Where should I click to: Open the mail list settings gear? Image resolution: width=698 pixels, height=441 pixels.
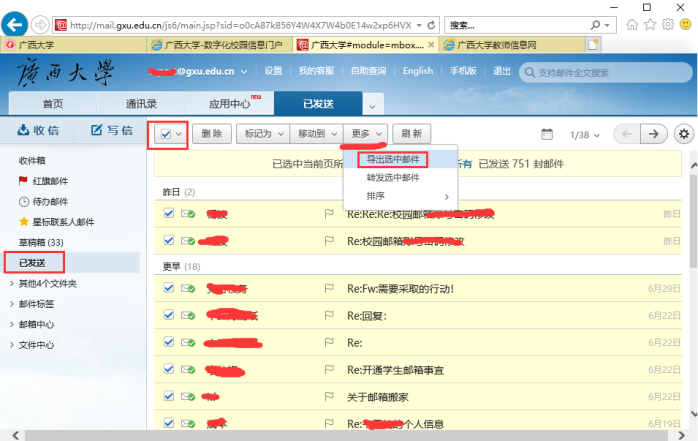click(684, 134)
